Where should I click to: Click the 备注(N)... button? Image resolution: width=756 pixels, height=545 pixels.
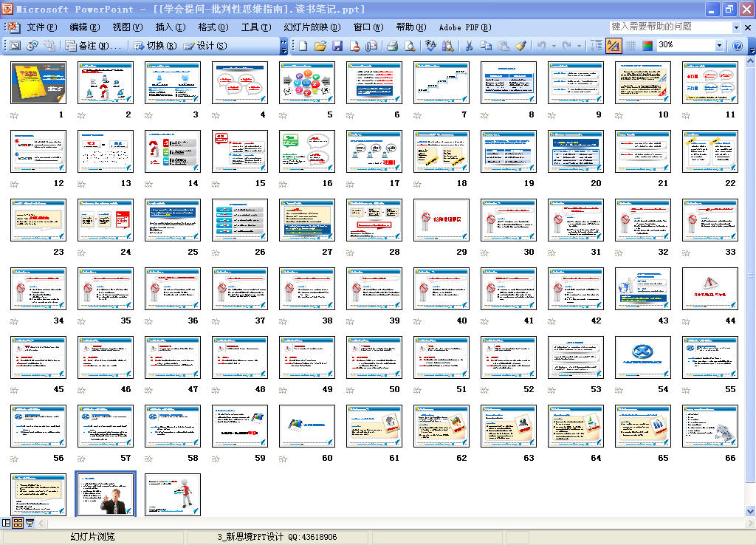tap(94, 46)
